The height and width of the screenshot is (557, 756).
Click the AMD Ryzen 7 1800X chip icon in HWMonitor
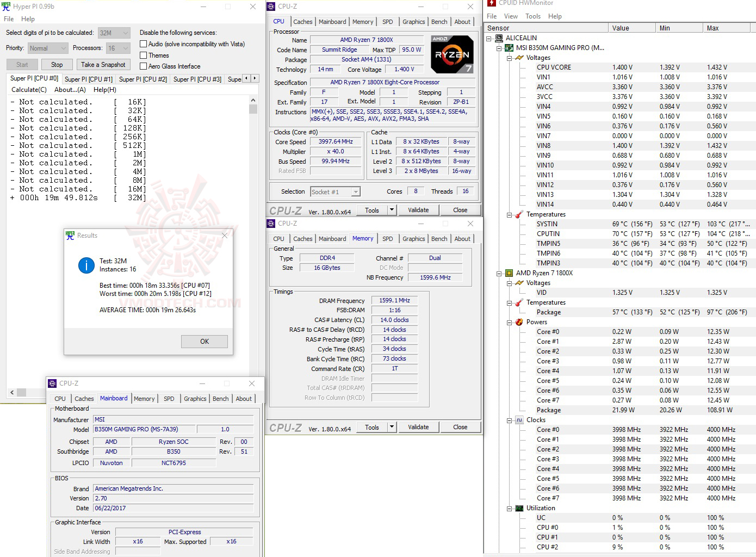coord(509,273)
